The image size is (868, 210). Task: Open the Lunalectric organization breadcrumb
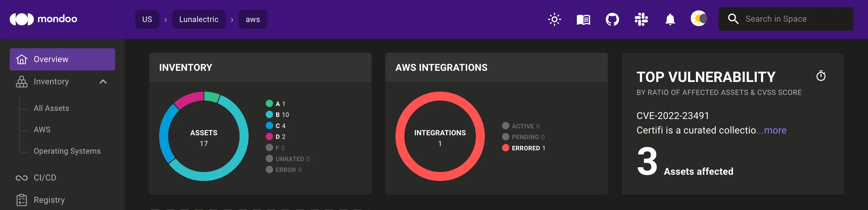click(x=199, y=19)
